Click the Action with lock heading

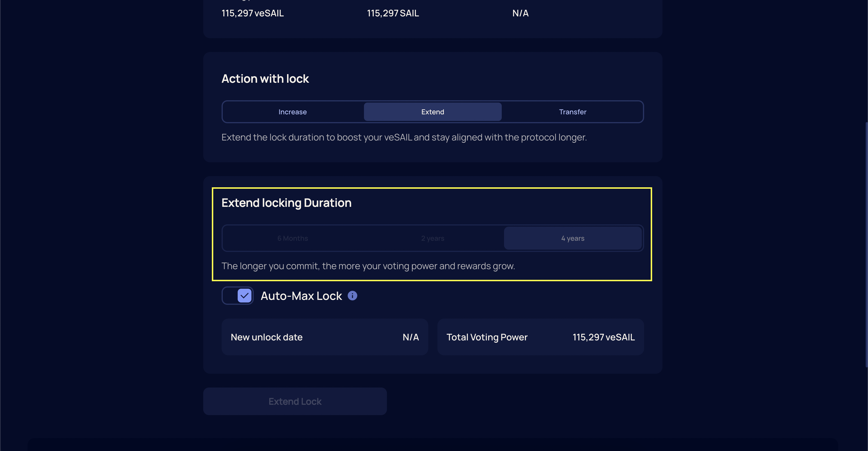pyautogui.click(x=265, y=79)
